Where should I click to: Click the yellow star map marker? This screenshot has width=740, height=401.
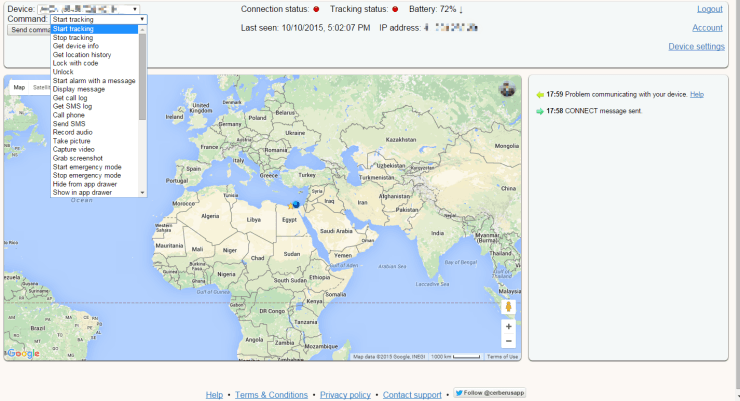click(290, 206)
